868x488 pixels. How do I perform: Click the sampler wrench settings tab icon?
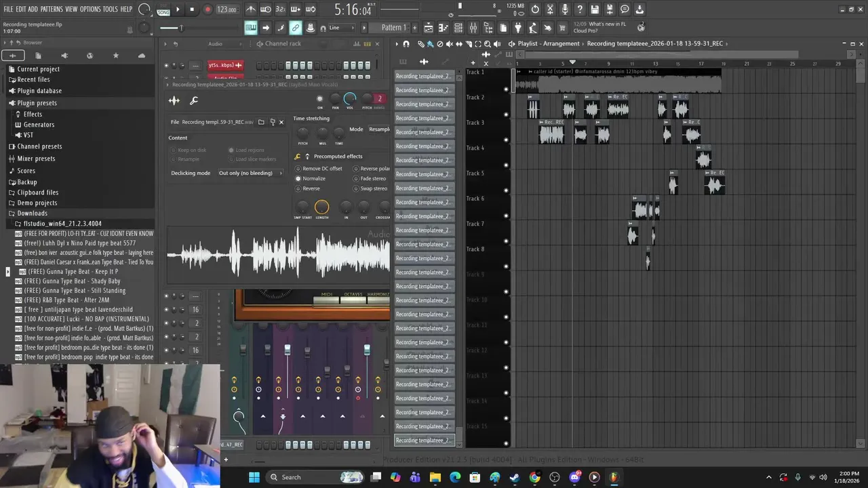pos(193,101)
